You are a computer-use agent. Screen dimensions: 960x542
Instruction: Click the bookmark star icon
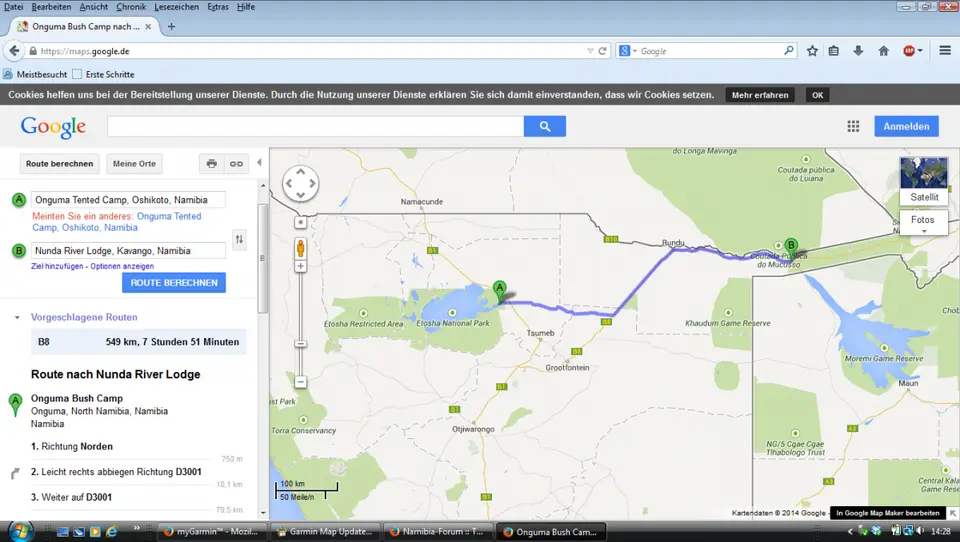(812, 51)
